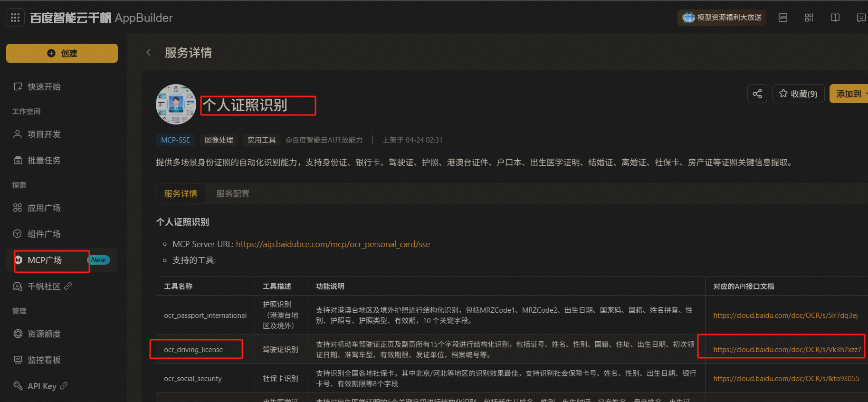Go back using the arrow beside 服务详情
Image resolution: width=868 pixels, height=402 pixels.
(149, 52)
